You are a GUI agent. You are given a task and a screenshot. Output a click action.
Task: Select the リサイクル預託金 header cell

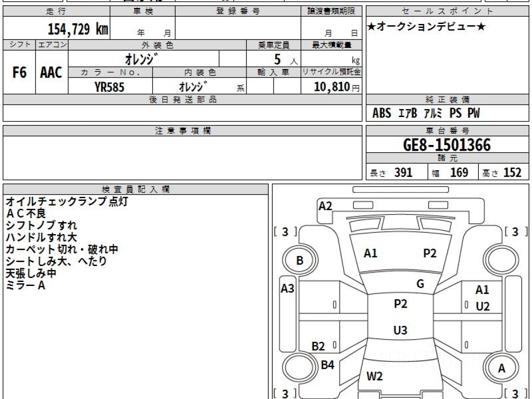click(x=331, y=72)
